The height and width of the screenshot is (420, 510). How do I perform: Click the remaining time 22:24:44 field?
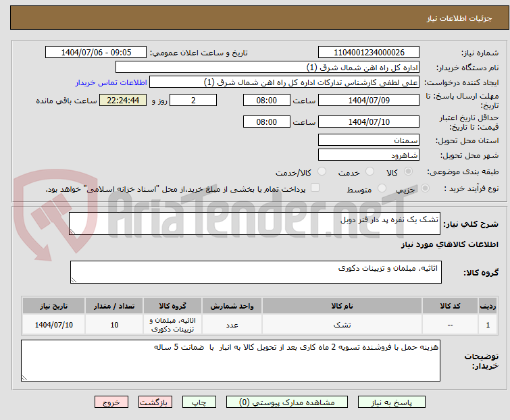tap(123, 100)
